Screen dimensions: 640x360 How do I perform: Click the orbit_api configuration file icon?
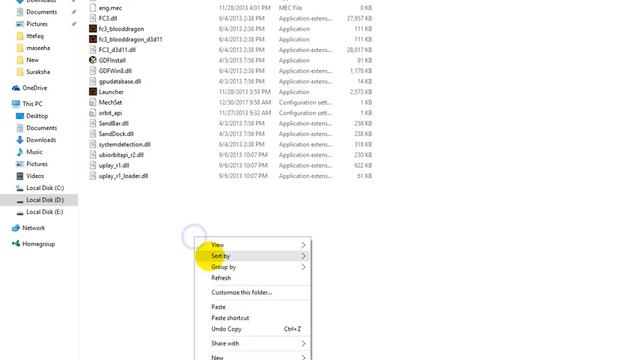click(93, 113)
